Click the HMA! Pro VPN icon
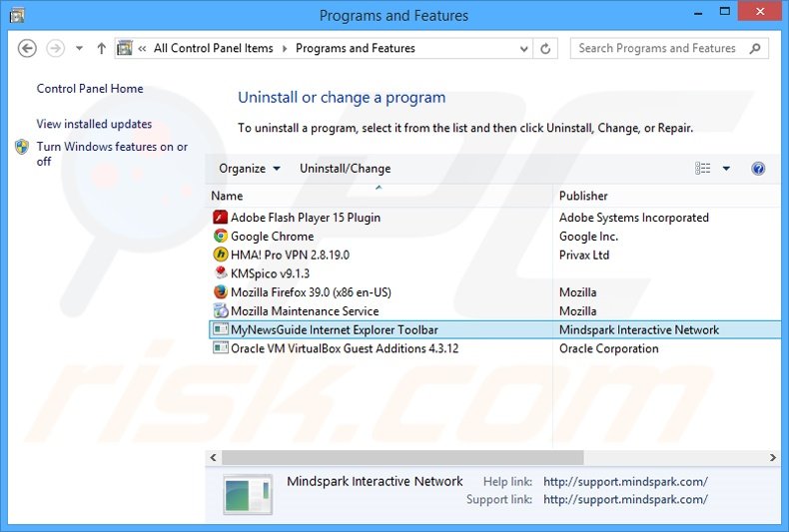Screen dimensions: 789x532 220,255
